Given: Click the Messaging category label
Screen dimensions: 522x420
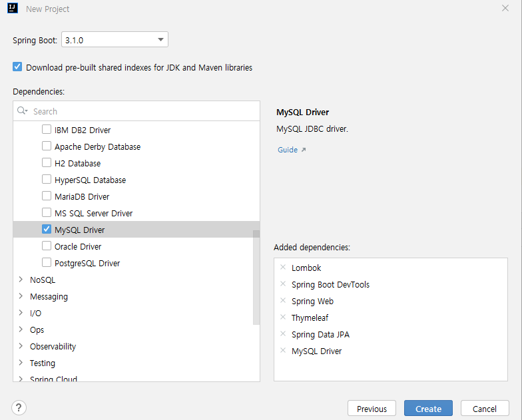Looking at the screenshot, I should (49, 297).
